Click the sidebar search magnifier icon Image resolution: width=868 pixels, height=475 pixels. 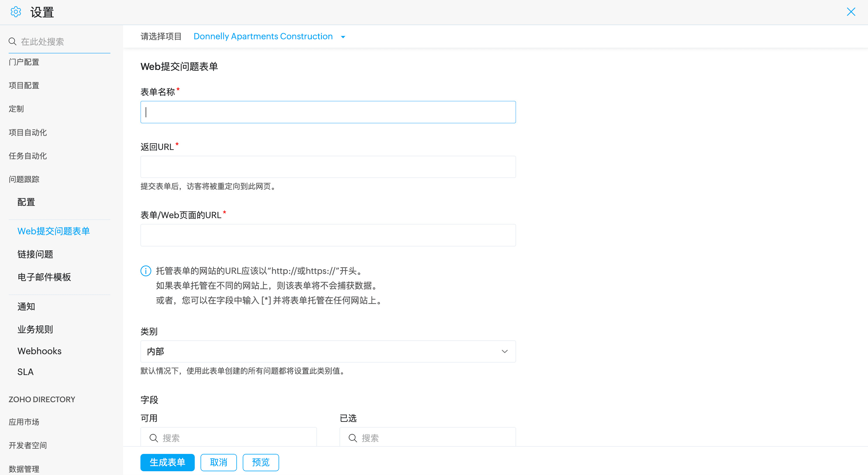point(12,41)
